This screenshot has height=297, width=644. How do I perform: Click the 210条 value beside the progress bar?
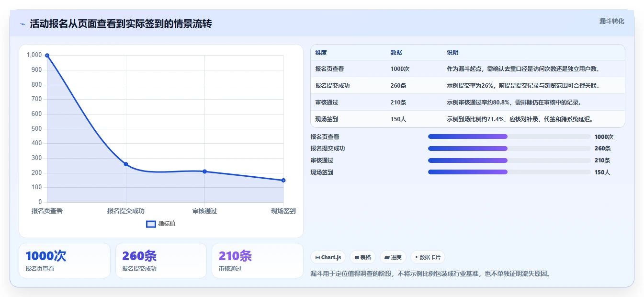tap(602, 160)
